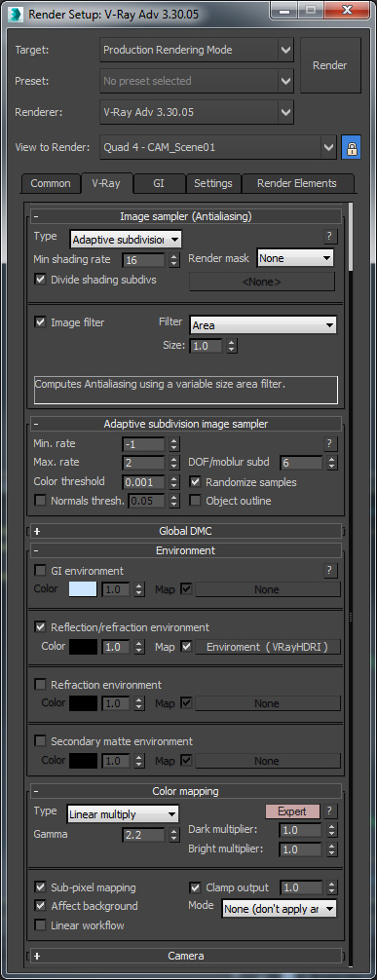Click Reflection/refraction environment multiplier spinner
This screenshot has width=377, height=980.
[x=139, y=646]
